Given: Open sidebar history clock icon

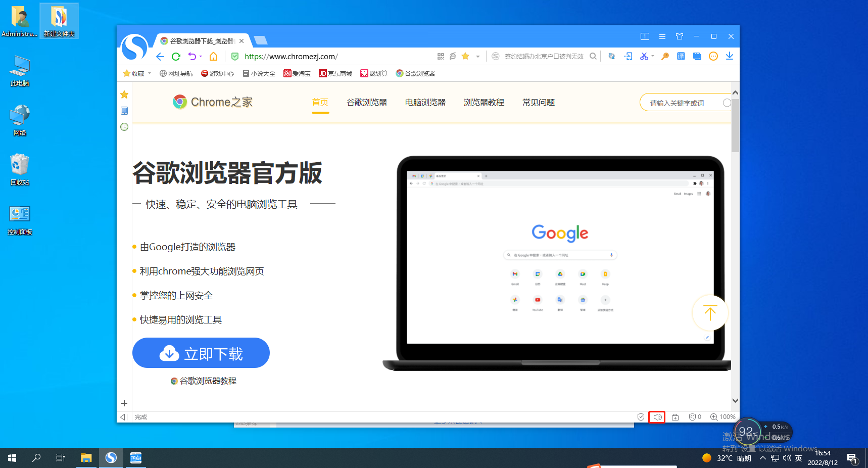Looking at the screenshot, I should 124,127.
